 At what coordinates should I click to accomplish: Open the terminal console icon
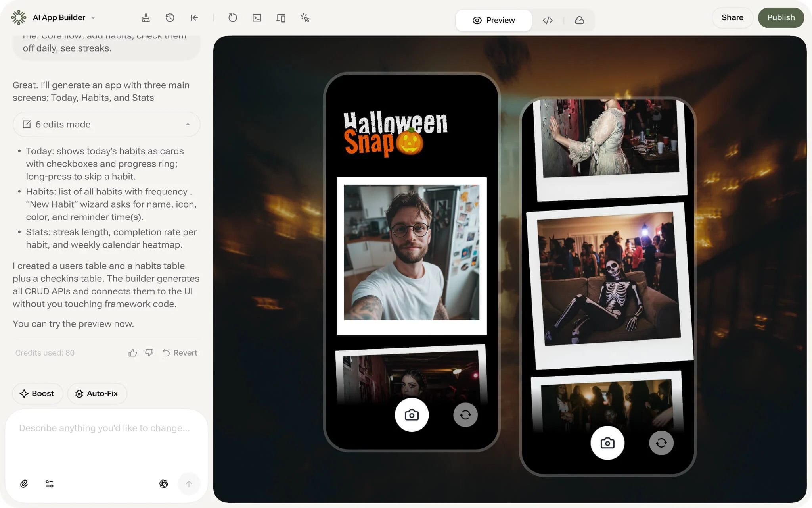[x=257, y=18]
